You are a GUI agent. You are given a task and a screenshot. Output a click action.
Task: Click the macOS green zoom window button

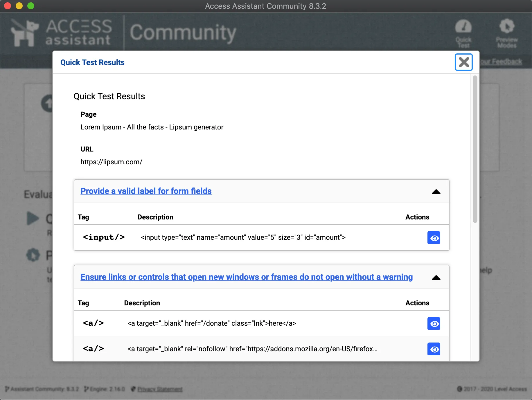coord(30,6)
